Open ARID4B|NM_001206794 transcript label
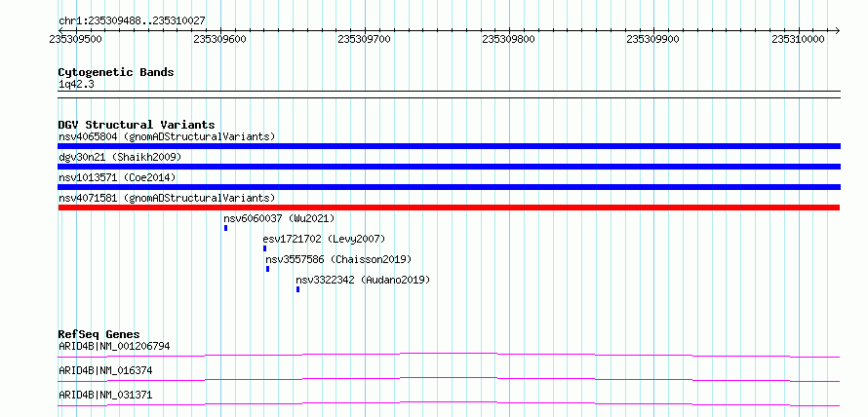The width and height of the screenshot is (868, 417). click(x=114, y=346)
